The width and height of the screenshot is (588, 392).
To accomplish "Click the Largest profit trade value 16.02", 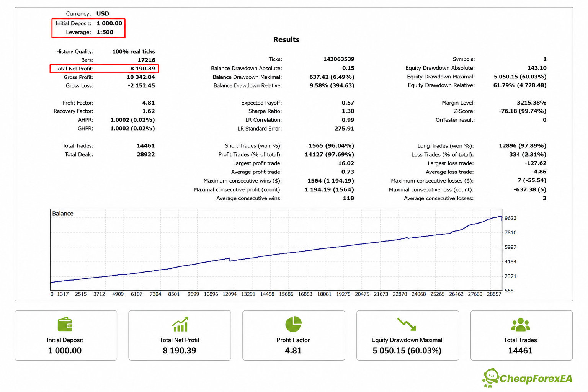I will click(346, 163).
